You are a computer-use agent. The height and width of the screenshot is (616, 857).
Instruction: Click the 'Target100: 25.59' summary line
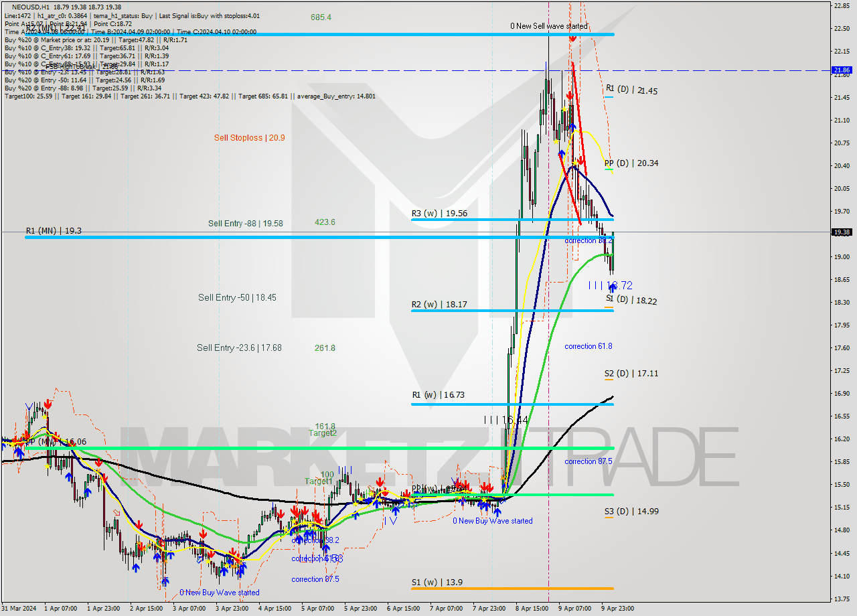190,96
